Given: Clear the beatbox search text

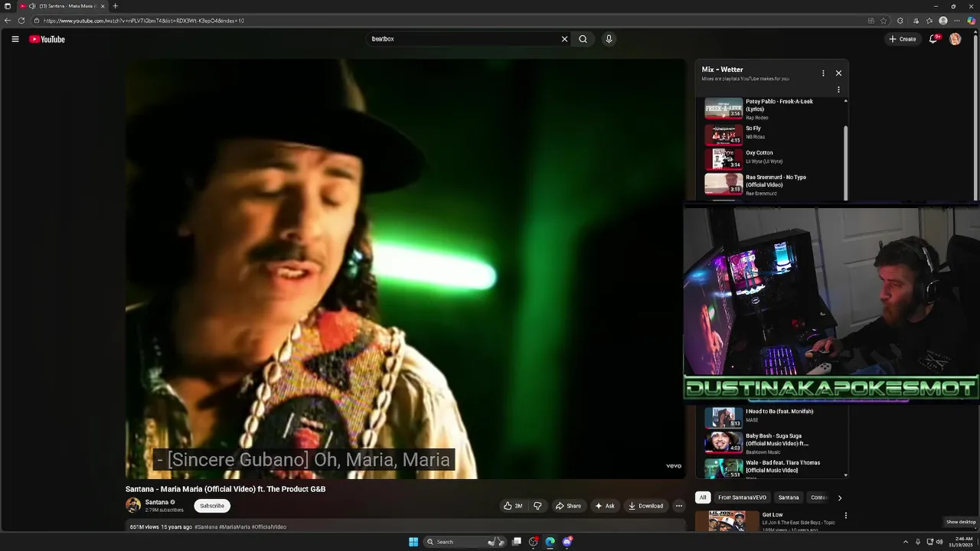Looking at the screenshot, I should [564, 39].
